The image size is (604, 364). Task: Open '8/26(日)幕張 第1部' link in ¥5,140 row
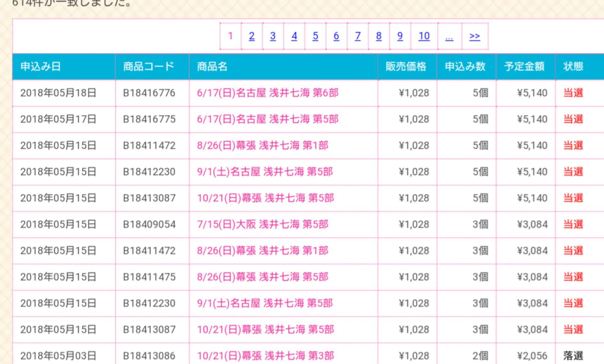click(x=263, y=146)
